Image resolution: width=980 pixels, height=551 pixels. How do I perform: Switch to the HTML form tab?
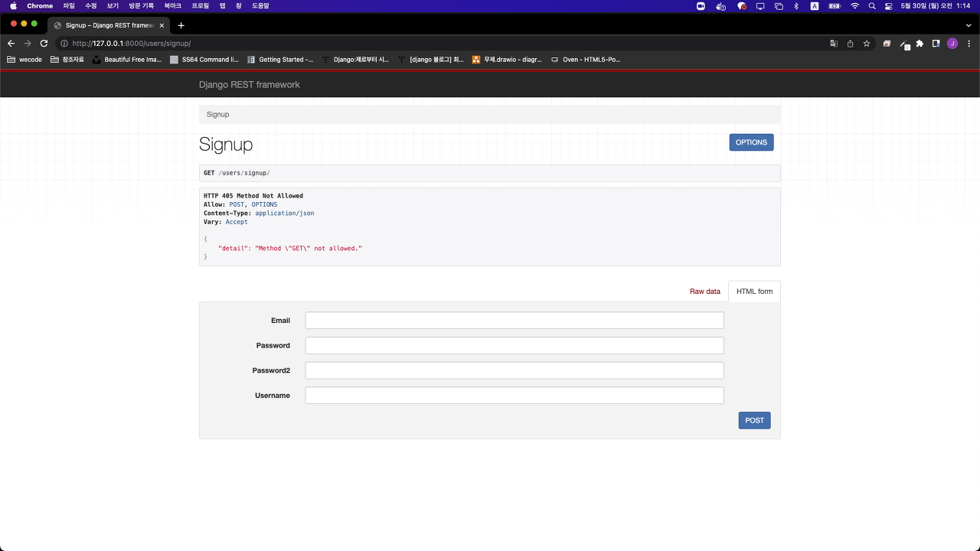[754, 292]
